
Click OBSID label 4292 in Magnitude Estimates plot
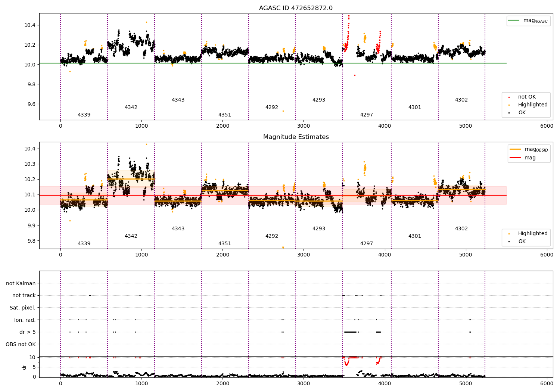(272, 236)
